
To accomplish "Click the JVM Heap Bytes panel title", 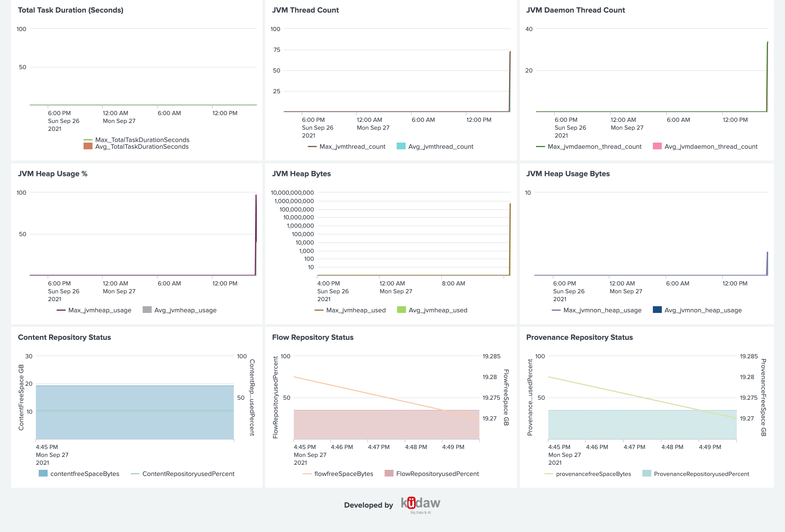I will click(x=301, y=173).
